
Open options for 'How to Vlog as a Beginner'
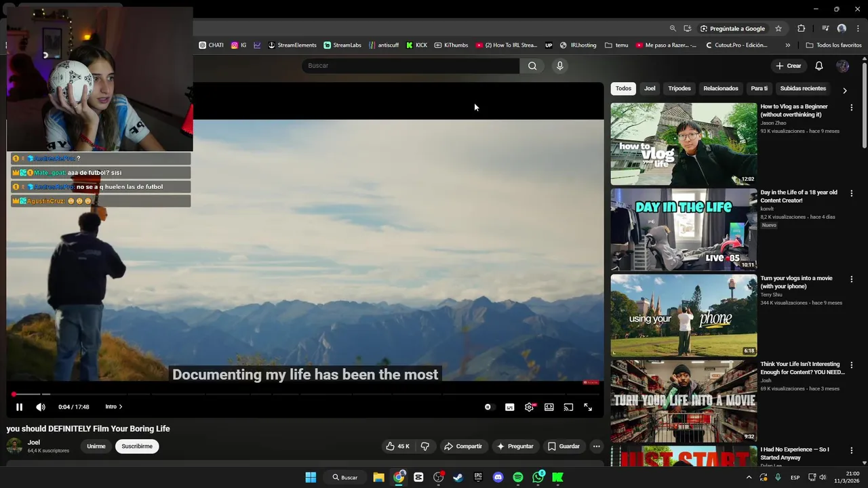852,107
